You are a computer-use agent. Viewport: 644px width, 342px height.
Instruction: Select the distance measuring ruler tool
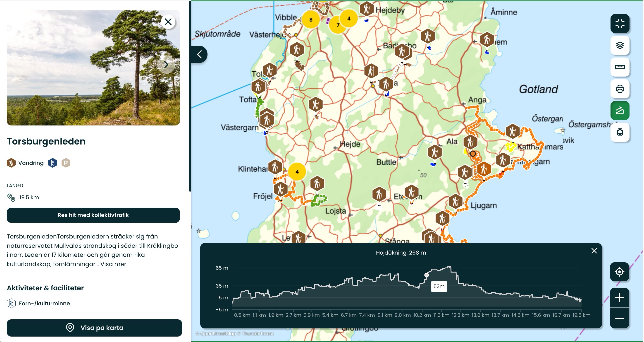pyautogui.click(x=620, y=67)
